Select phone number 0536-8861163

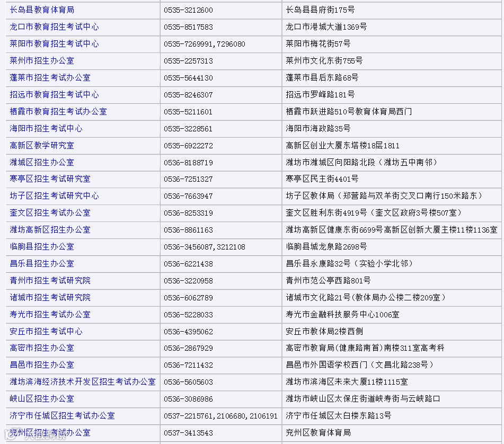(188, 230)
